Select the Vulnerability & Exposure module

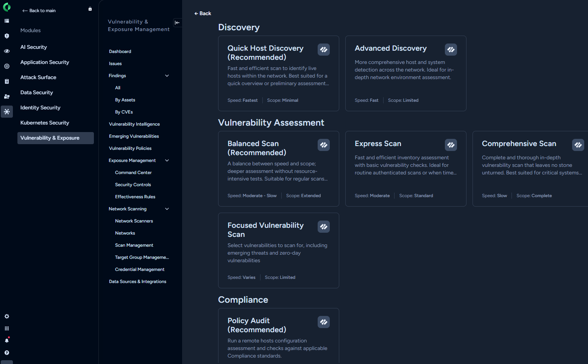coord(56,138)
